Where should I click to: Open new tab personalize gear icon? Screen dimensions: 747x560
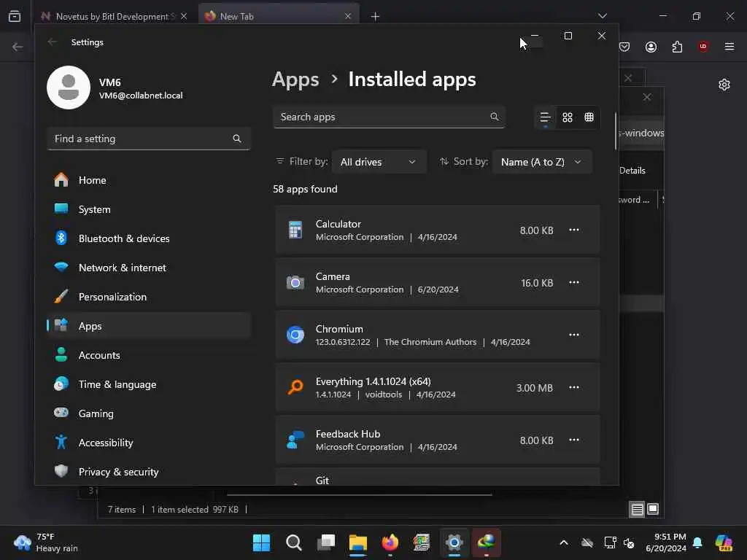[x=724, y=85]
